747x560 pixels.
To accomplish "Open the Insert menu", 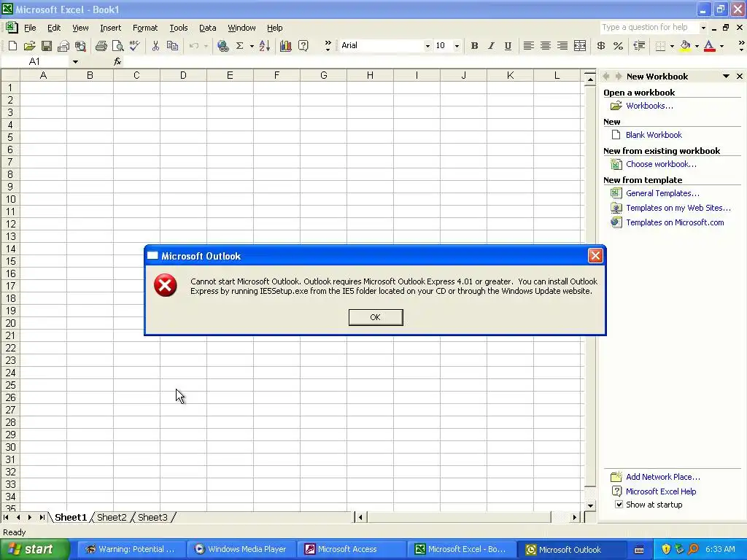I will (111, 28).
